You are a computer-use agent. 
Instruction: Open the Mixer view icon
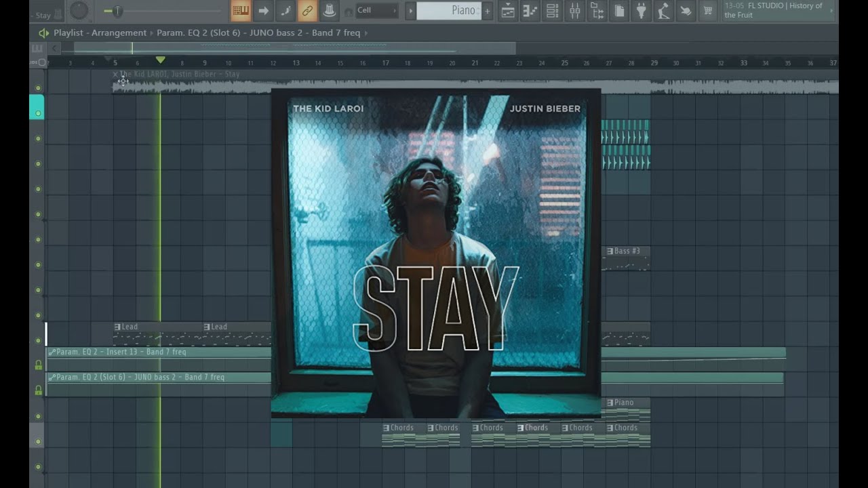point(575,11)
